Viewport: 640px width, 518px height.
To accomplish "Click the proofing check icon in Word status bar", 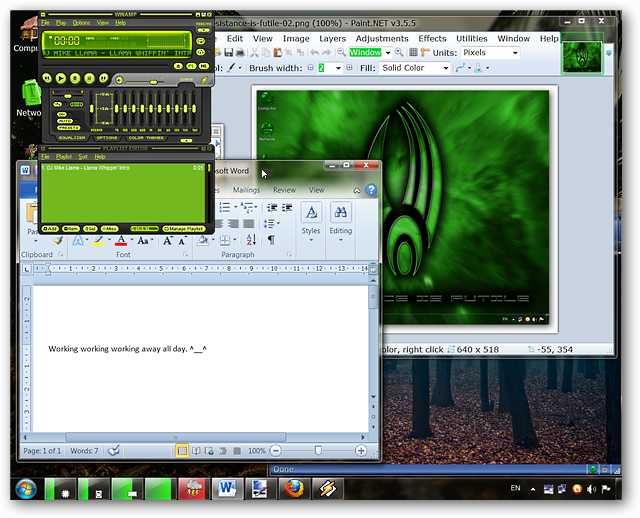I will tap(114, 451).
